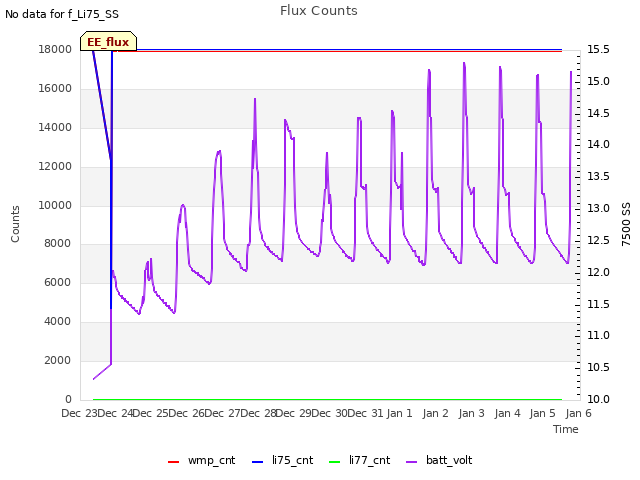Image resolution: width=640 pixels, height=480 pixels.
Task: Click the Jan 3 date tick label
Action: pyautogui.click(x=471, y=413)
